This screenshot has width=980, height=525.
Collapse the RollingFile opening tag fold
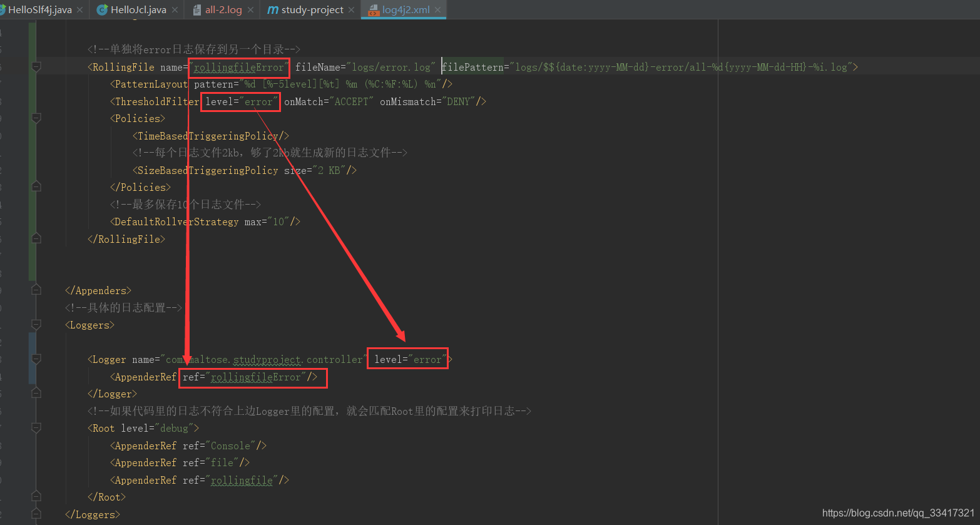(36, 66)
